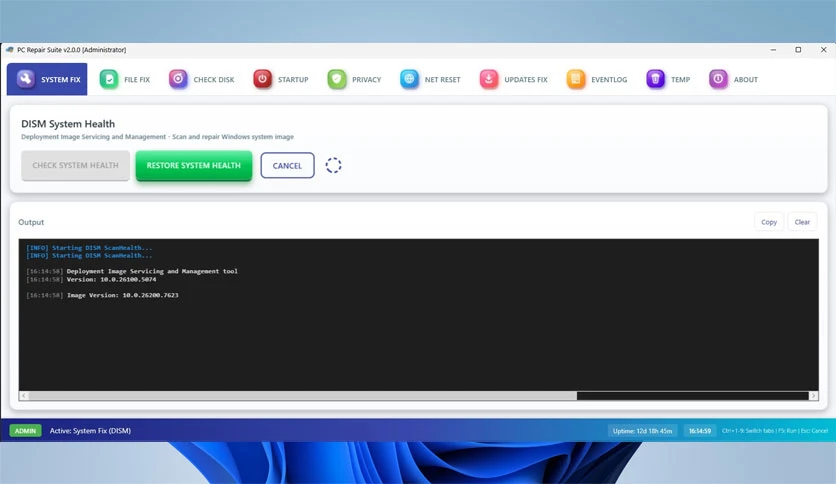Screen dimensions: 836x484
Task: Click the Temp purple trash icon
Action: [x=655, y=79]
